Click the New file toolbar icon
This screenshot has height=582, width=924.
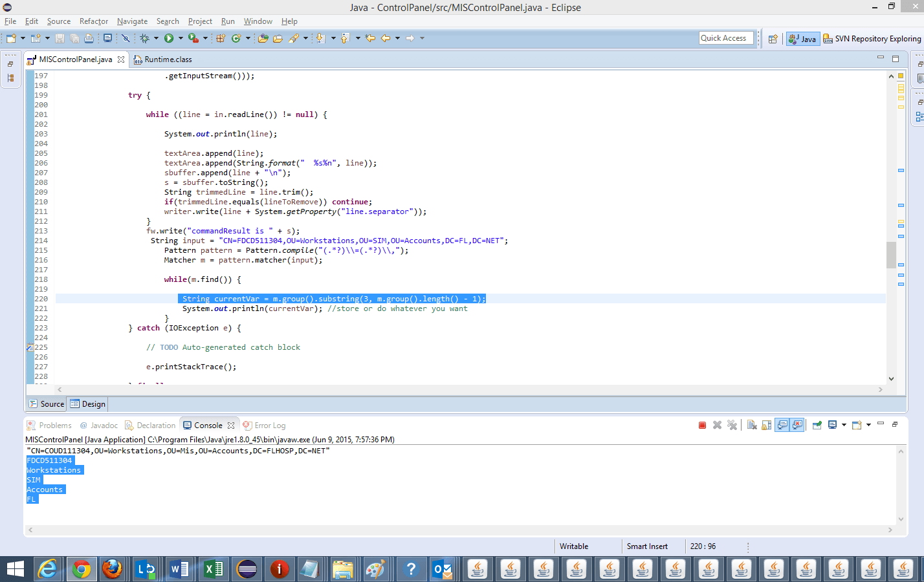[11, 38]
